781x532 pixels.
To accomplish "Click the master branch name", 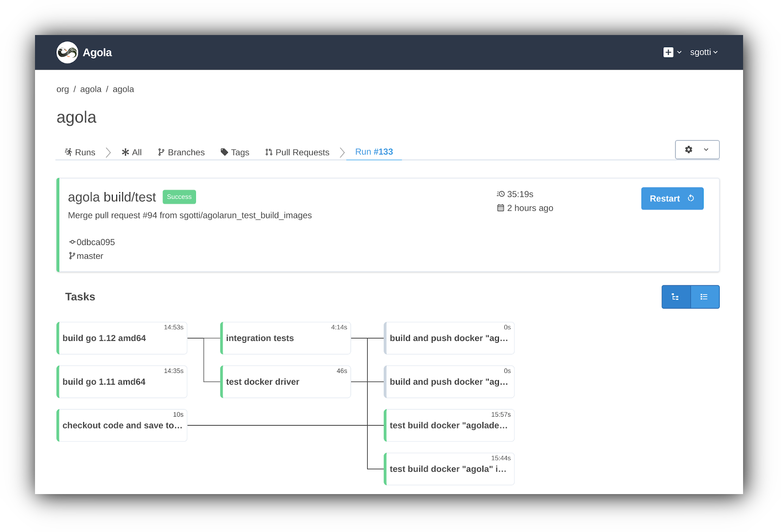I will 90,256.
